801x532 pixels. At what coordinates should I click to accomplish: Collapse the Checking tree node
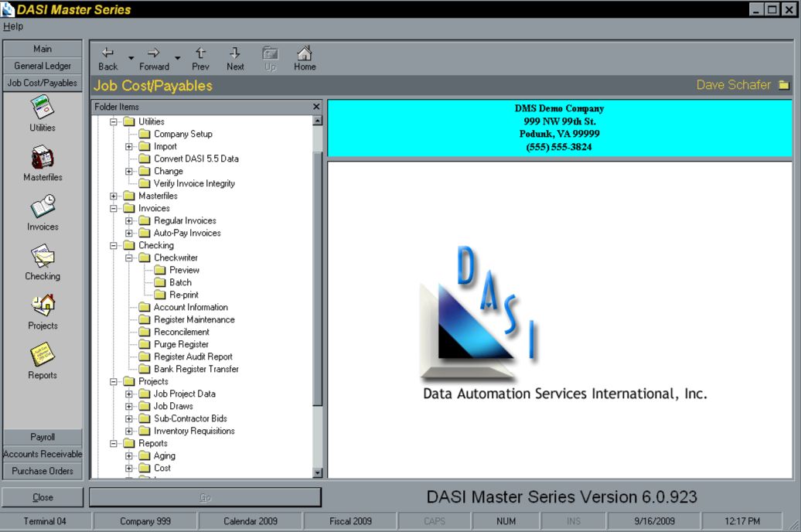[x=114, y=245]
